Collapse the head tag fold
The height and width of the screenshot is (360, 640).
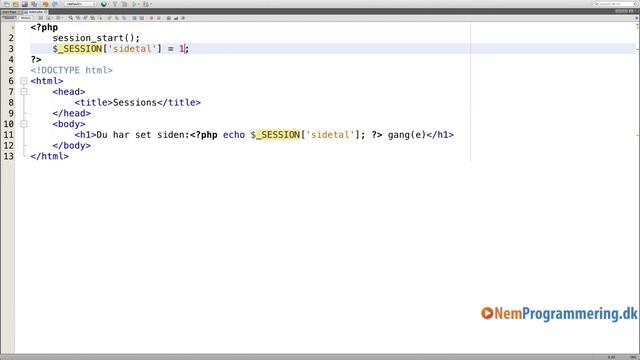click(24, 92)
